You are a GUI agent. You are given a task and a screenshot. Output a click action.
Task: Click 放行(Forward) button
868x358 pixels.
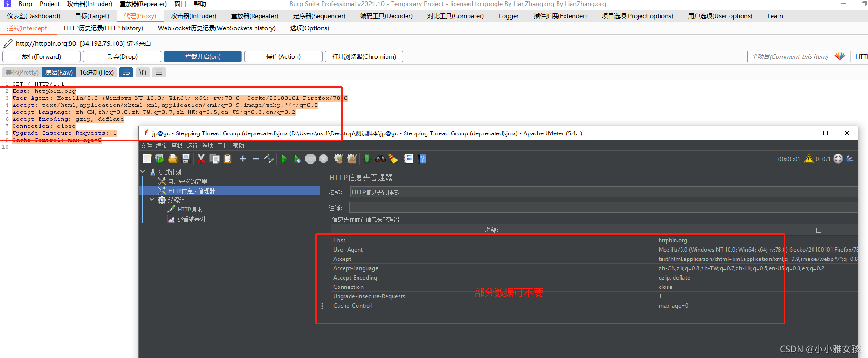(x=41, y=56)
